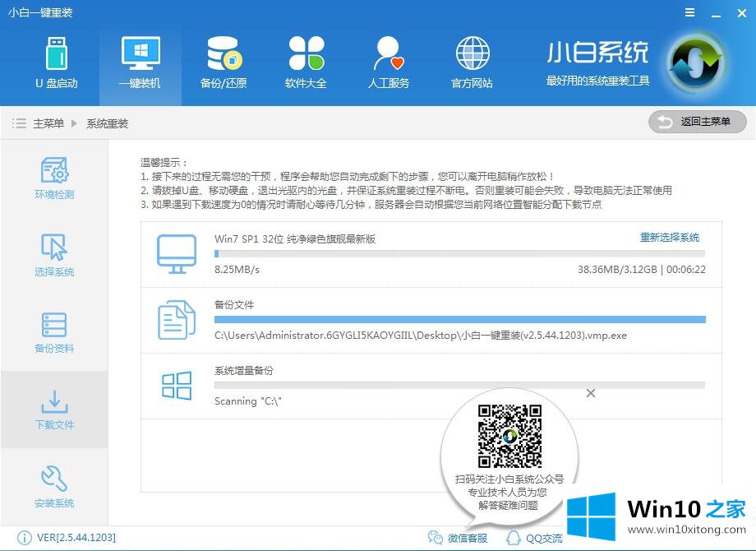Open the U盘启动 tab
This screenshot has width=756, height=551.
(57, 63)
